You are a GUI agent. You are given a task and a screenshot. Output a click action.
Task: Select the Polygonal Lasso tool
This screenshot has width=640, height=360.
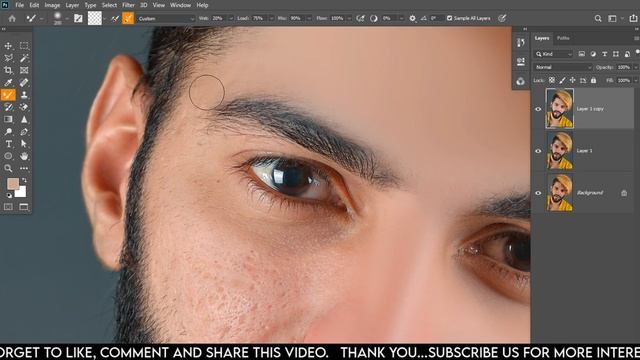(x=8, y=58)
